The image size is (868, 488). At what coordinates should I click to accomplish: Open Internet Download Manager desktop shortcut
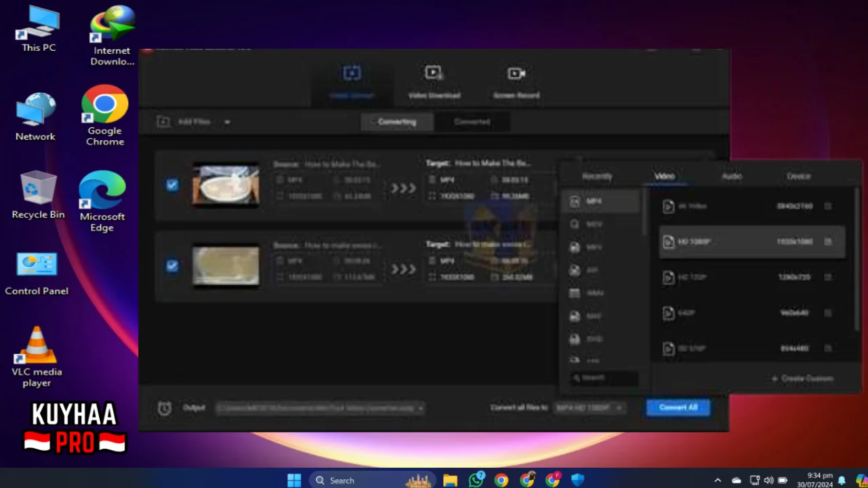112,36
